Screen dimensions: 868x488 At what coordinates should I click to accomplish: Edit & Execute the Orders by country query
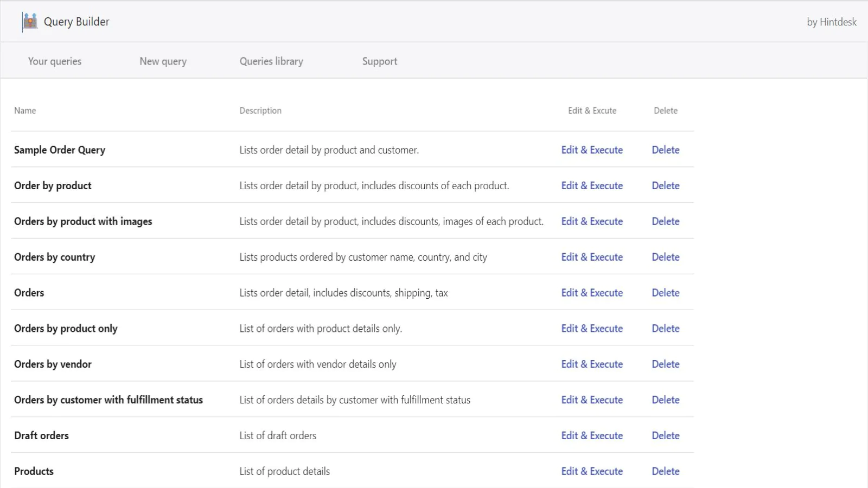pos(591,256)
